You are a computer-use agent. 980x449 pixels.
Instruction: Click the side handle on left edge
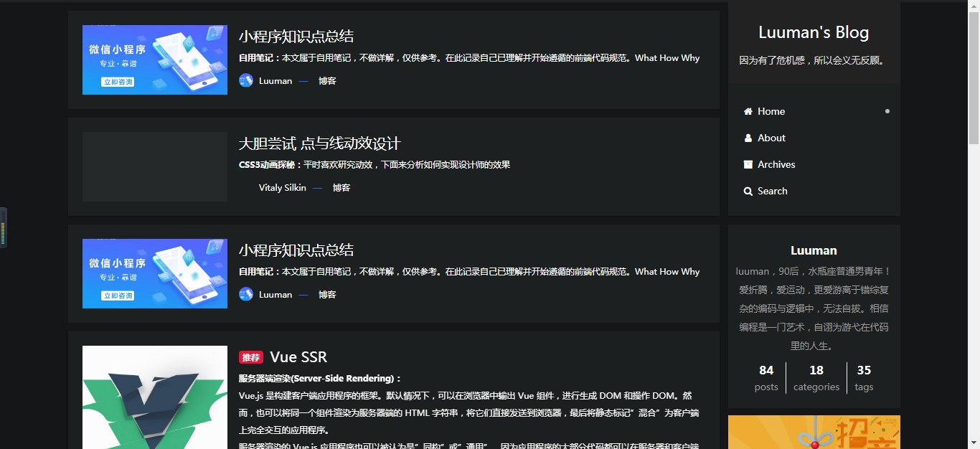point(4,228)
